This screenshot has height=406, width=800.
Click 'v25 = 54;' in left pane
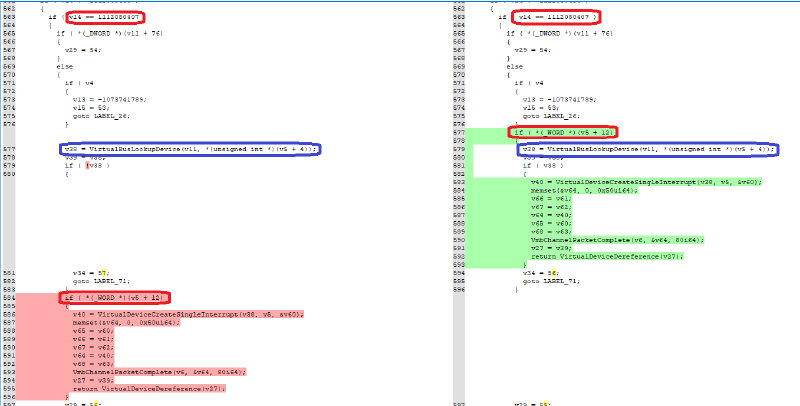tap(83, 50)
